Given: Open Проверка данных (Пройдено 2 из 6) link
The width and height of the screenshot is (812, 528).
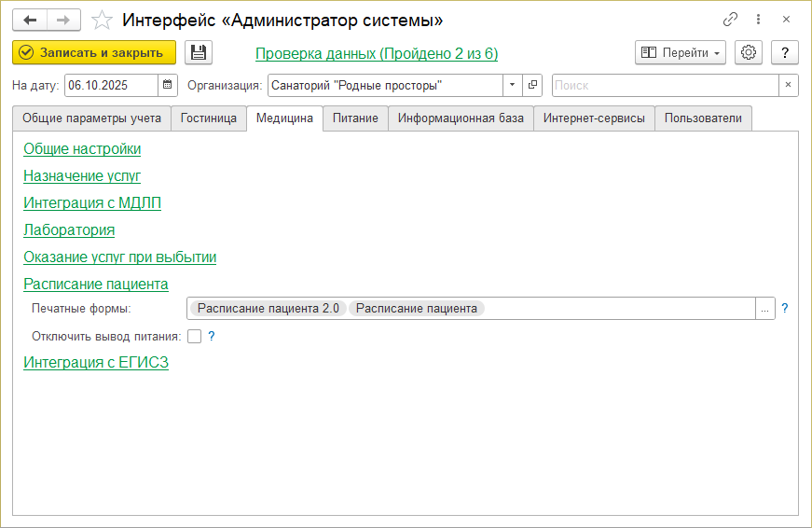Looking at the screenshot, I should [x=377, y=54].
